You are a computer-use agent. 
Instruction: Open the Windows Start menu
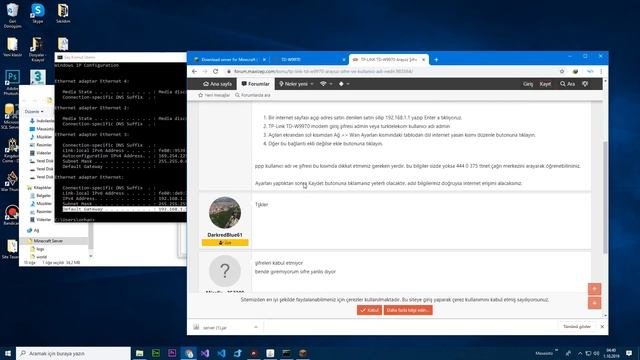8,353
